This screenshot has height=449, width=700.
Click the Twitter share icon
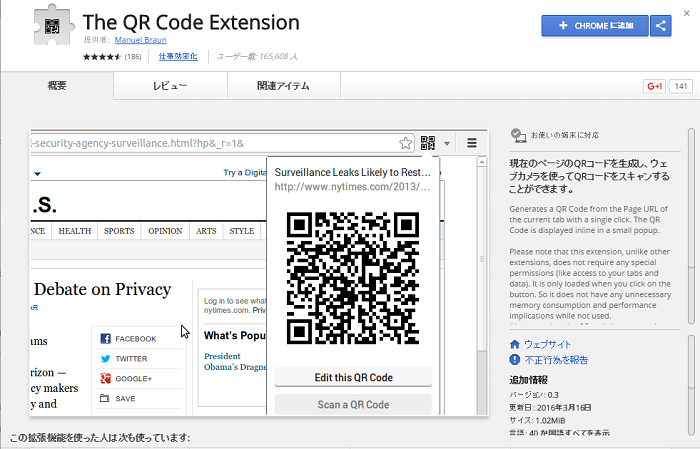pyautogui.click(x=105, y=358)
